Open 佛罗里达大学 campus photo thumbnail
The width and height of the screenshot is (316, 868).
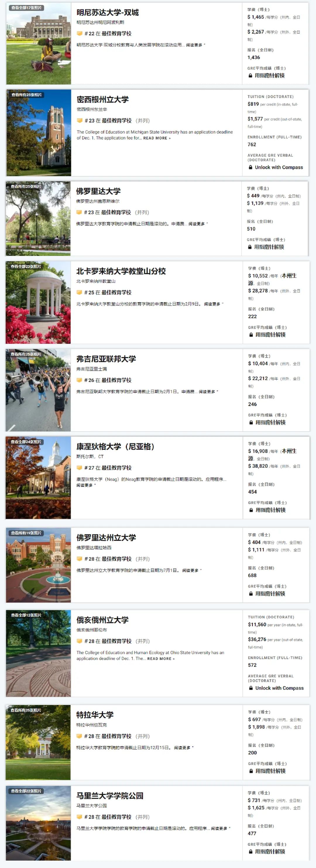(x=38, y=218)
